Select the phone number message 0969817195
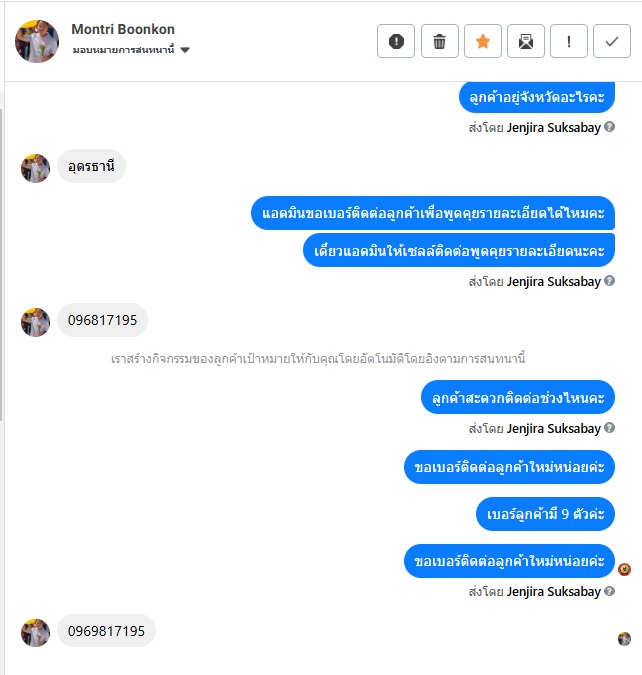The image size is (642, 675). [106, 631]
